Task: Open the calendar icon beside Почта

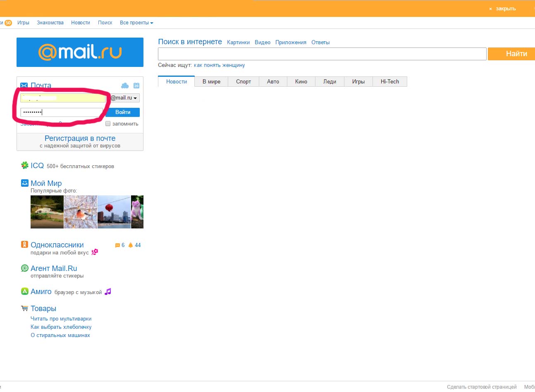Action: point(136,86)
